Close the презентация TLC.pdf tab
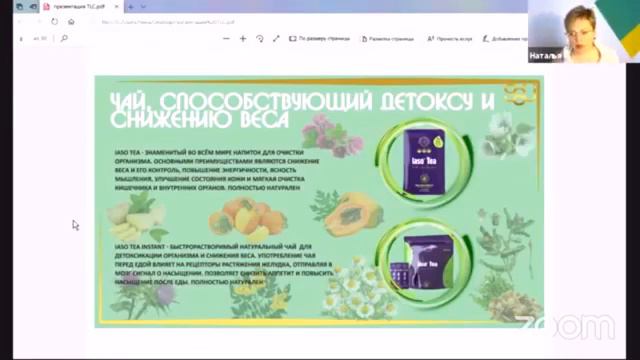Screen dimensions: 640x360 116,7
